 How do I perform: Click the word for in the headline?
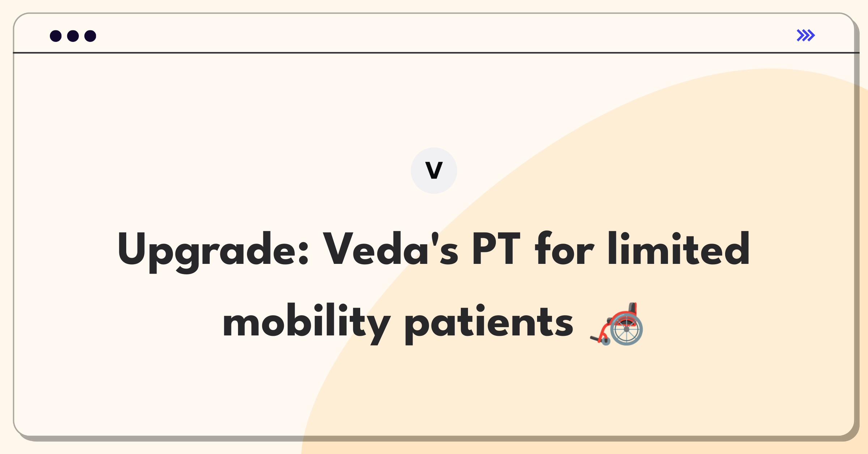(564, 249)
